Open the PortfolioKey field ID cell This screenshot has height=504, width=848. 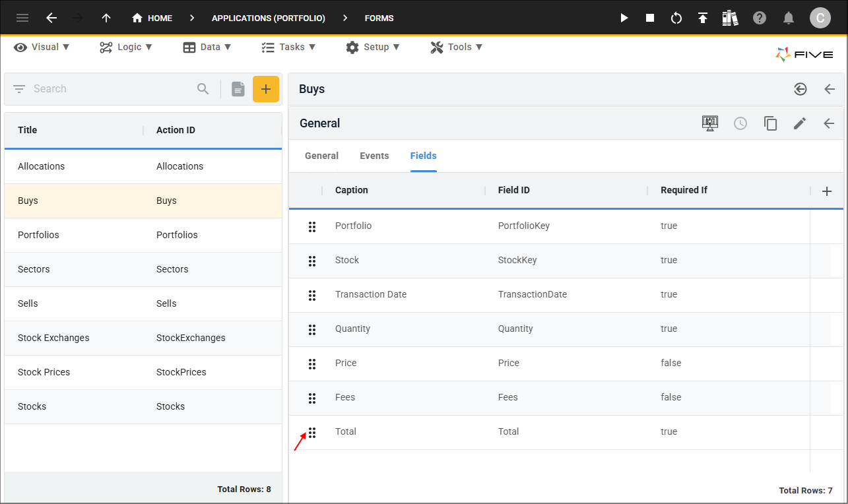[x=524, y=226]
